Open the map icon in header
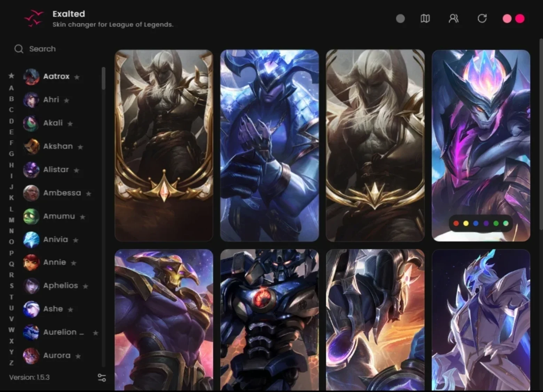 click(x=425, y=18)
